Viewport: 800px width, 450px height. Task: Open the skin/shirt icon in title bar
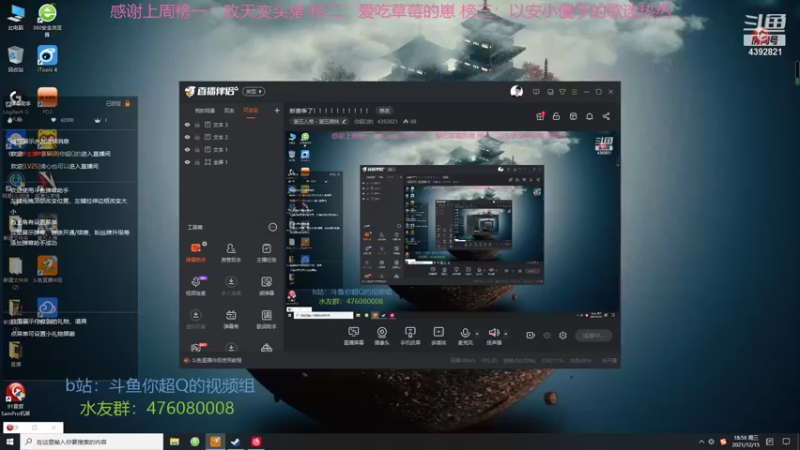pyautogui.click(x=562, y=92)
